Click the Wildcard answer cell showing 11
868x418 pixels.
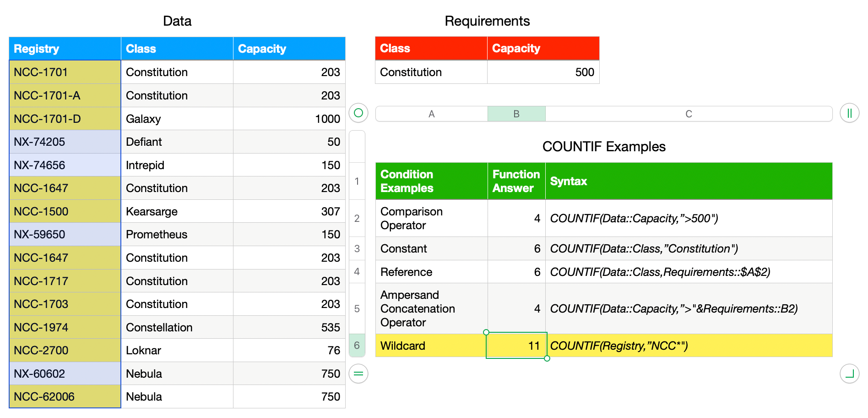(516, 346)
